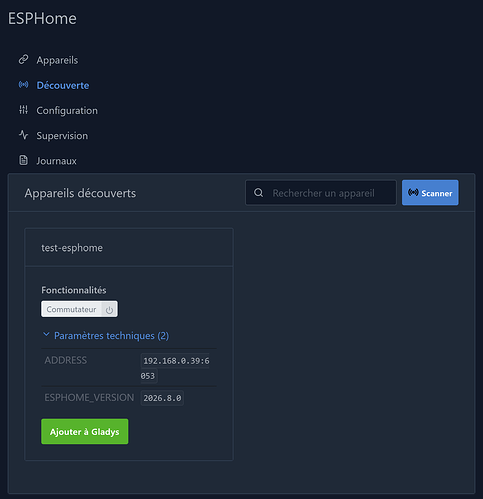Click the magnifier icon in search box
The height and width of the screenshot is (499, 483).
click(259, 193)
